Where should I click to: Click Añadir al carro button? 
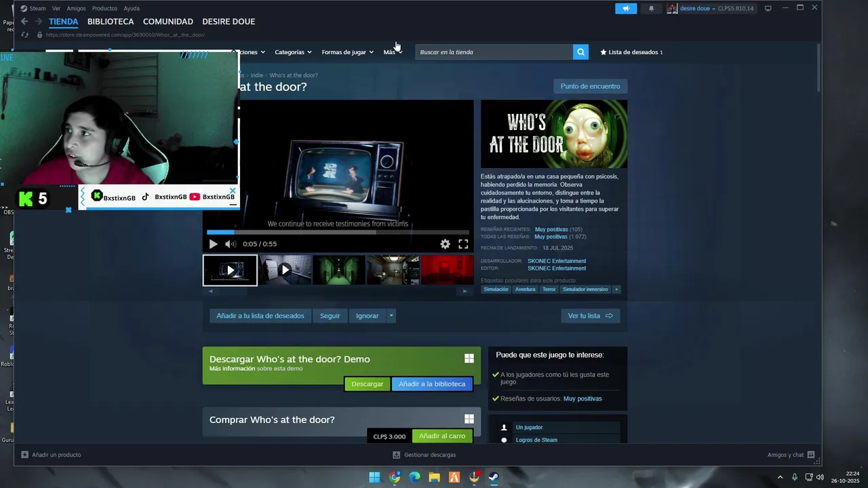[442, 436]
